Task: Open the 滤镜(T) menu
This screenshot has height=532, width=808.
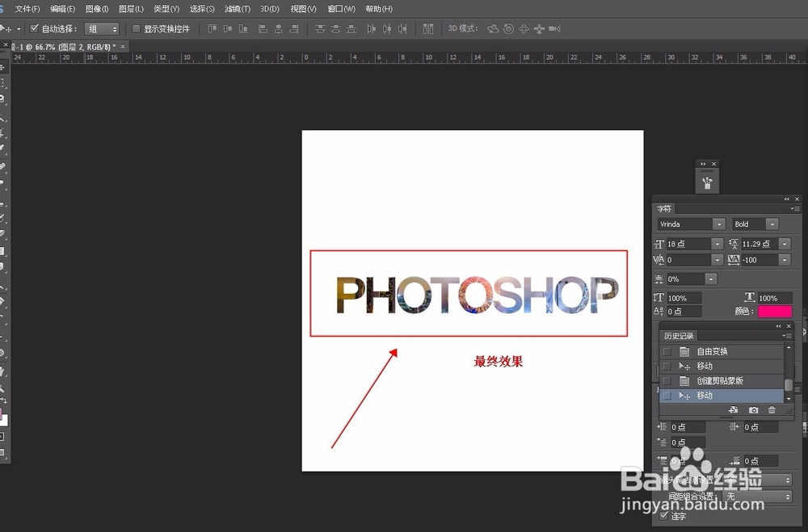Action: 238,9
